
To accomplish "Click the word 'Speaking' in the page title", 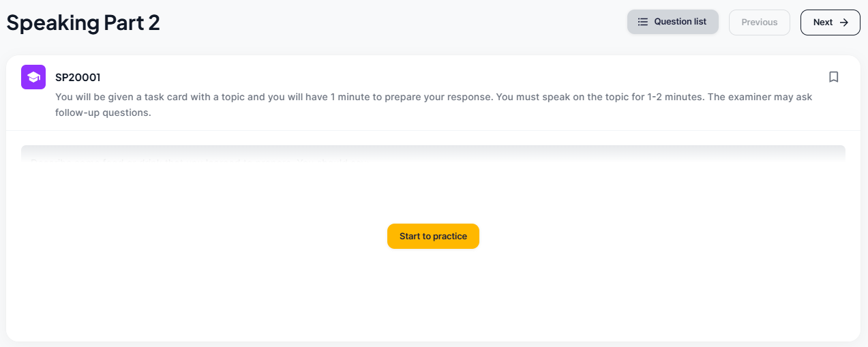I will [53, 22].
